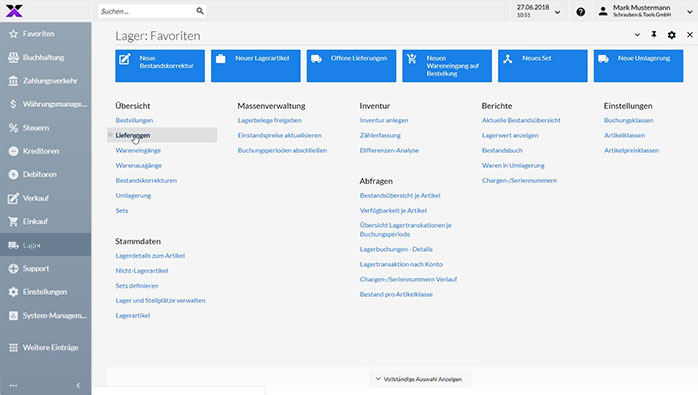Open Lager und Stellplätze verwalten
The image size is (698, 395).
160,301
